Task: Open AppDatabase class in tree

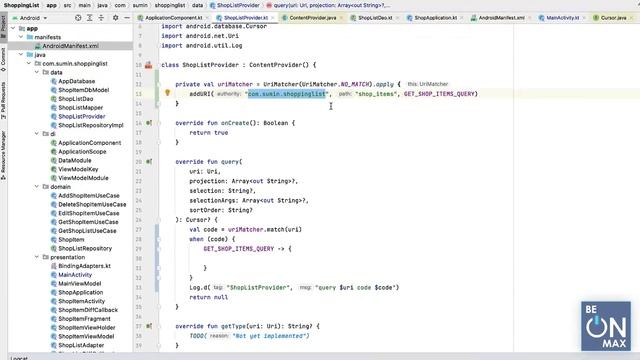Action: 76,81
